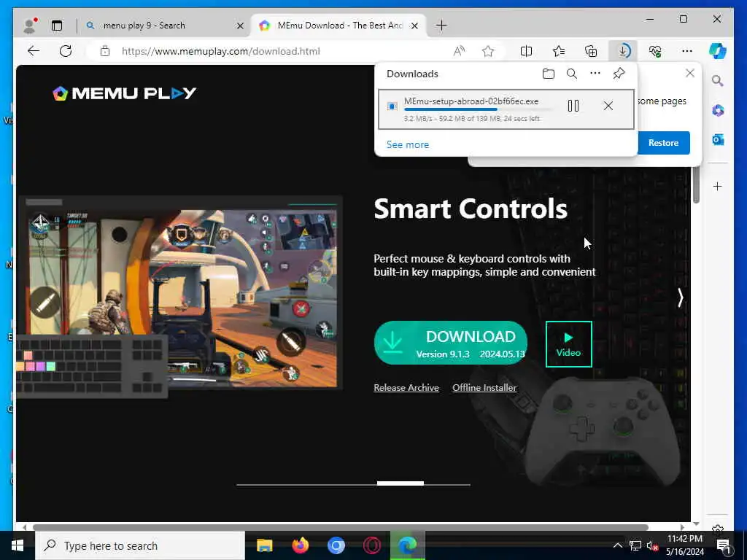View site information lock icon

pos(105,51)
